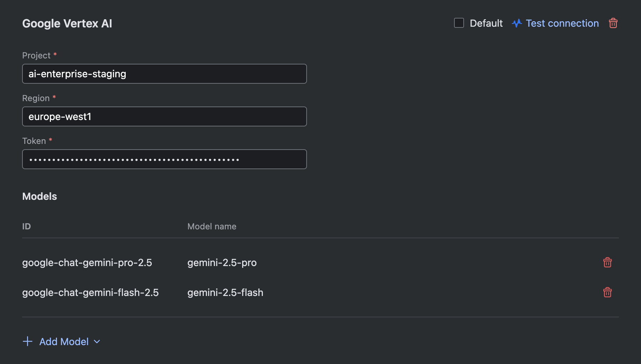
Task: Click the Token field label
Action: (34, 141)
